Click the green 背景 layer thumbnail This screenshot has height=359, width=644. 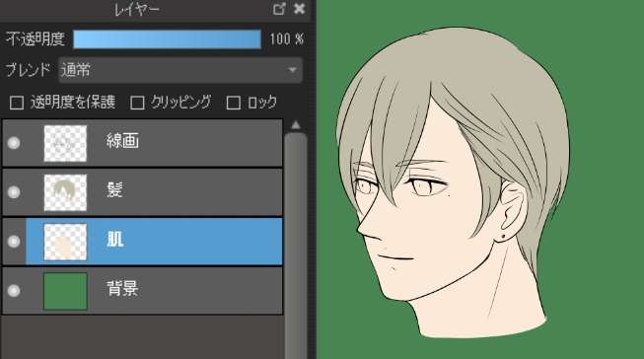tap(65, 291)
